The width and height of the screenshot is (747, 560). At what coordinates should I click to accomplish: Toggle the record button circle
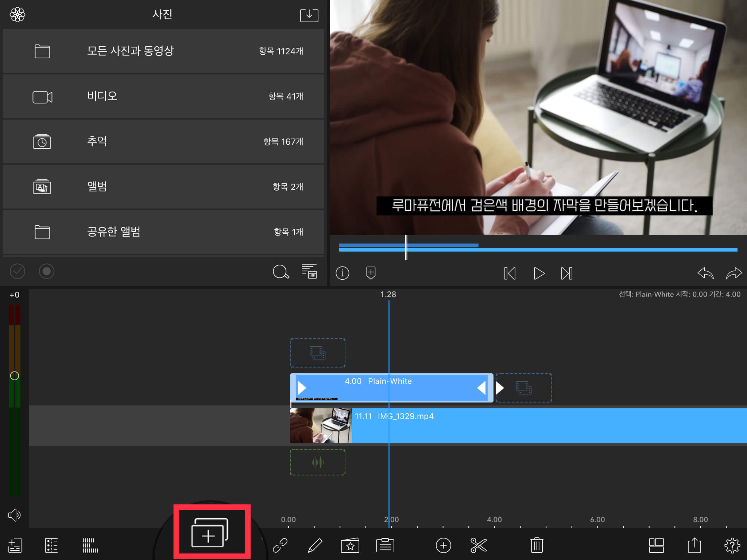pos(47,271)
